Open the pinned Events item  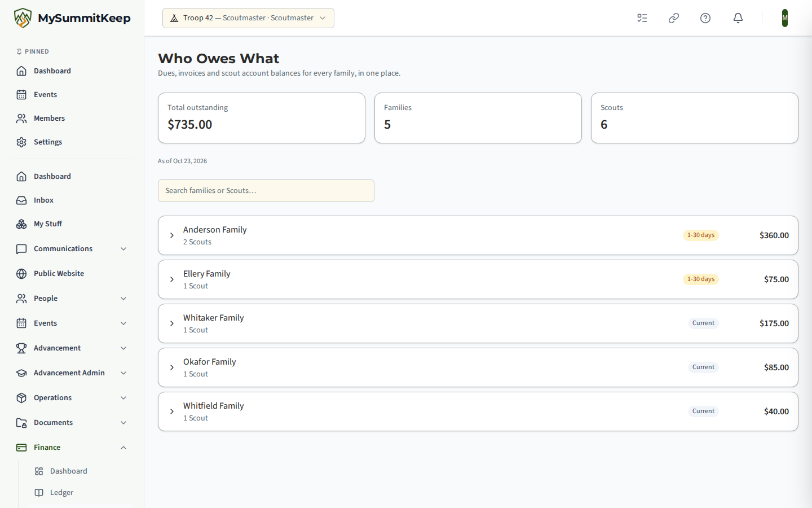point(72,95)
